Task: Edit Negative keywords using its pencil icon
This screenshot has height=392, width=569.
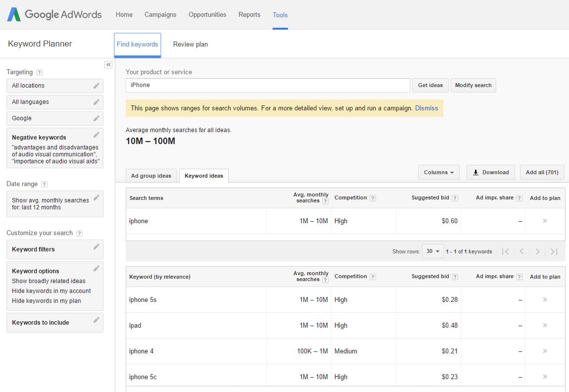Action: tap(97, 134)
